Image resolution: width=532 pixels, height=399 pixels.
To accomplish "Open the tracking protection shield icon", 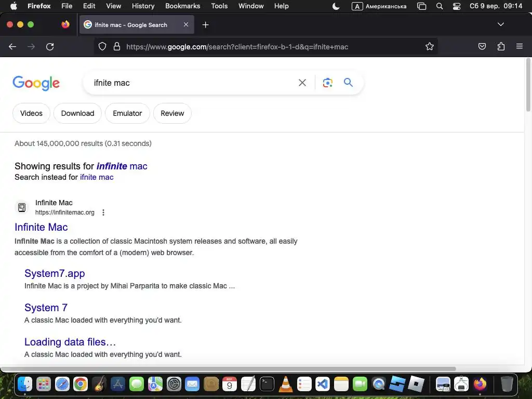I will [x=102, y=46].
